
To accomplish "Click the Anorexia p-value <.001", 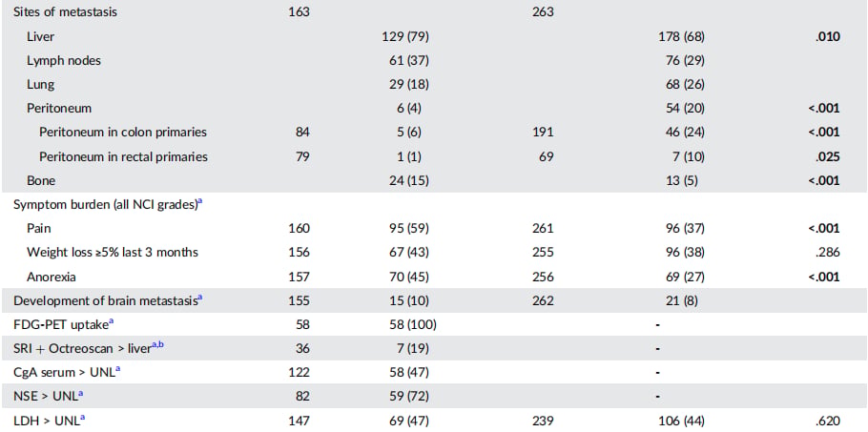I will (x=824, y=277).
